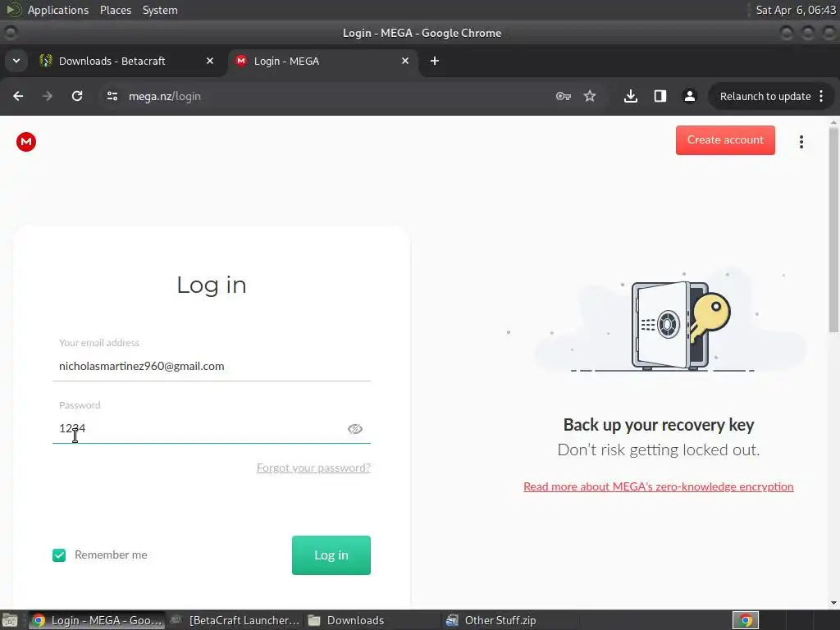Toggle password visibility eye icon
The image size is (840, 630).
(354, 428)
